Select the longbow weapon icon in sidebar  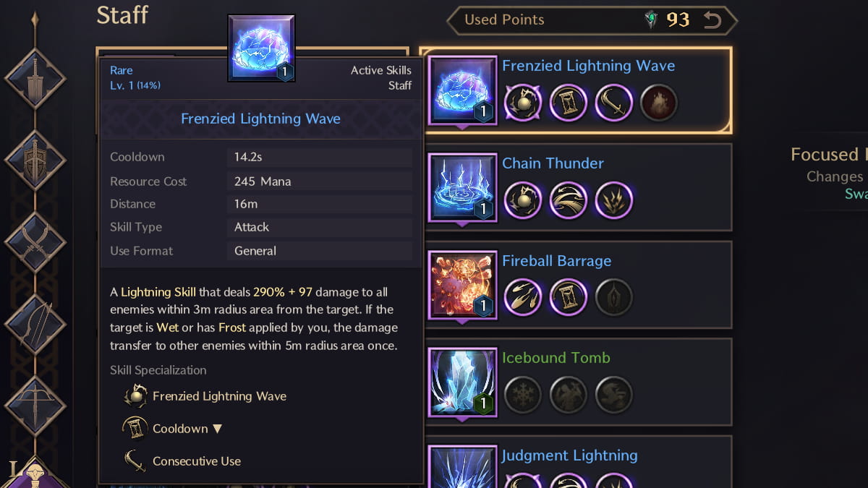tap(35, 324)
